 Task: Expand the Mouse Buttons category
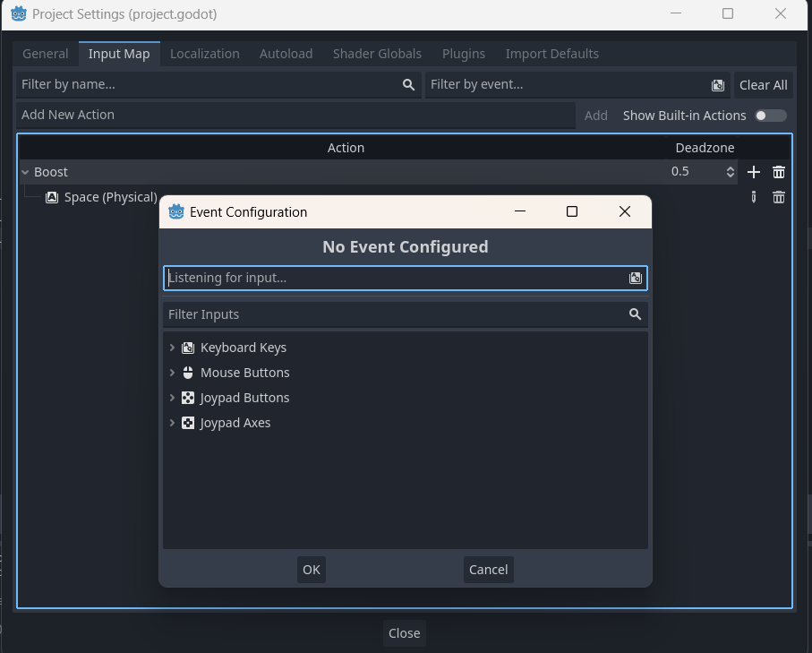pyautogui.click(x=172, y=373)
